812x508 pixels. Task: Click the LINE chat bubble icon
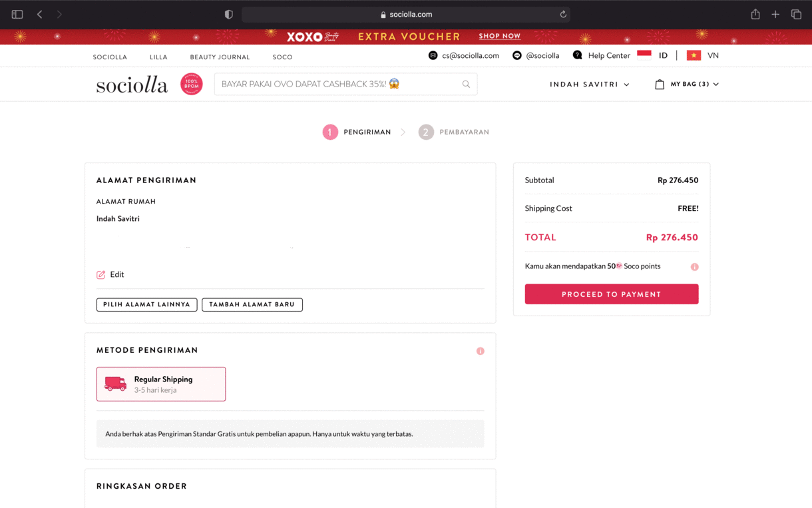(517, 55)
